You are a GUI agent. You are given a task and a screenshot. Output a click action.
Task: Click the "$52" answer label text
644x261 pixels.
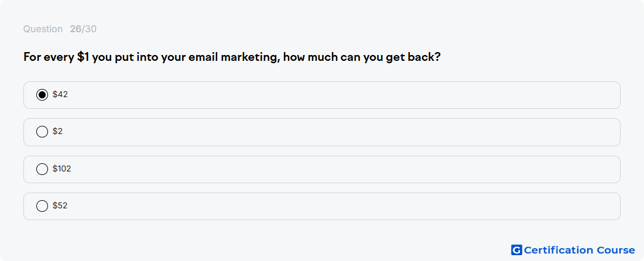tap(60, 205)
